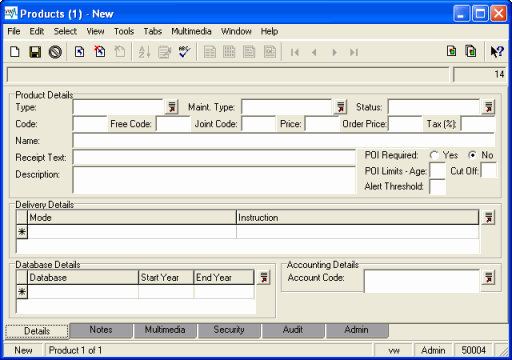The image size is (512, 360).
Task: Go to the last record arrow
Action: tap(354, 52)
